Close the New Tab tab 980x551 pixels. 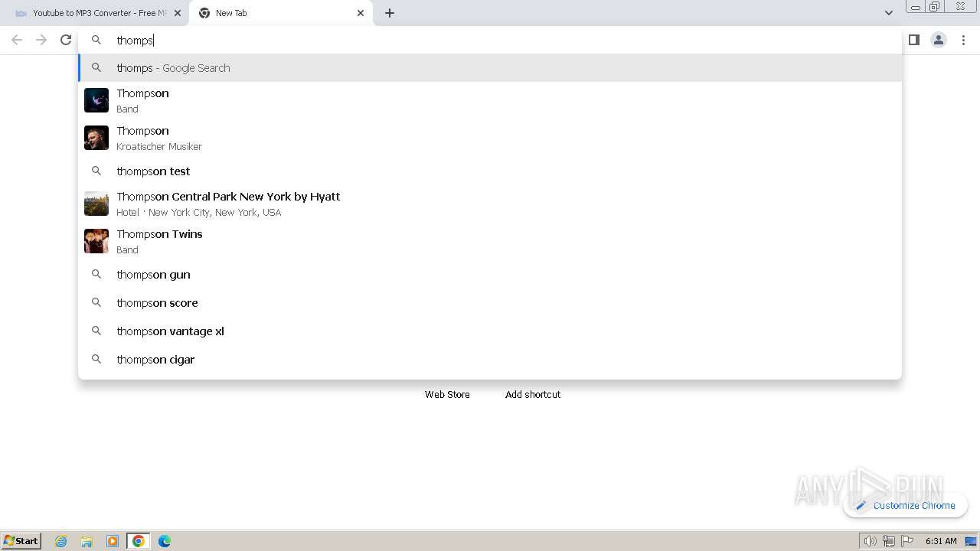(x=361, y=13)
